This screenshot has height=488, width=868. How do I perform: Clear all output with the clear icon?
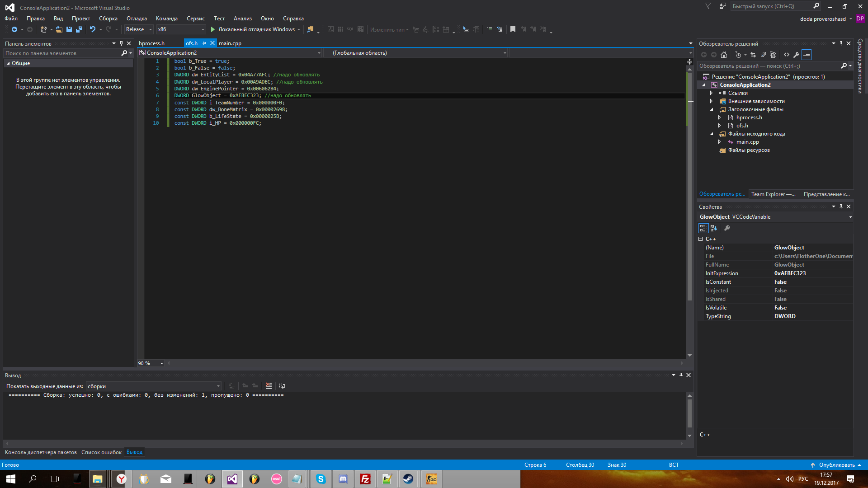pyautogui.click(x=269, y=386)
